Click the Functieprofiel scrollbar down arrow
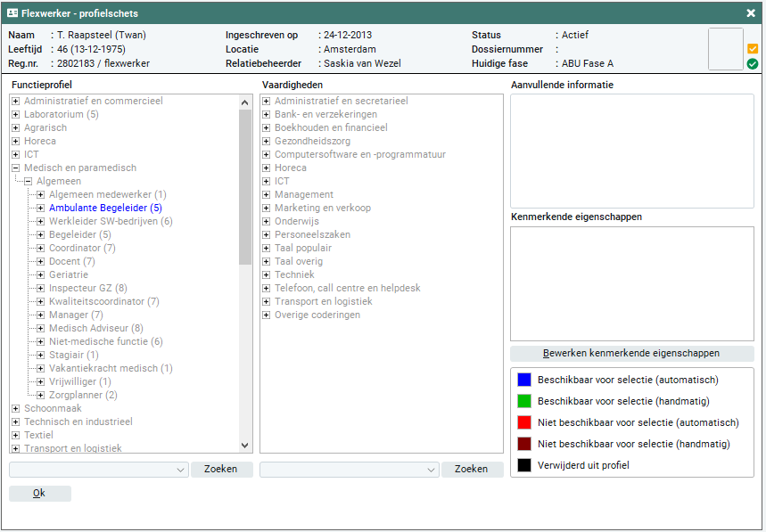The width and height of the screenshot is (766, 532). pos(245,446)
